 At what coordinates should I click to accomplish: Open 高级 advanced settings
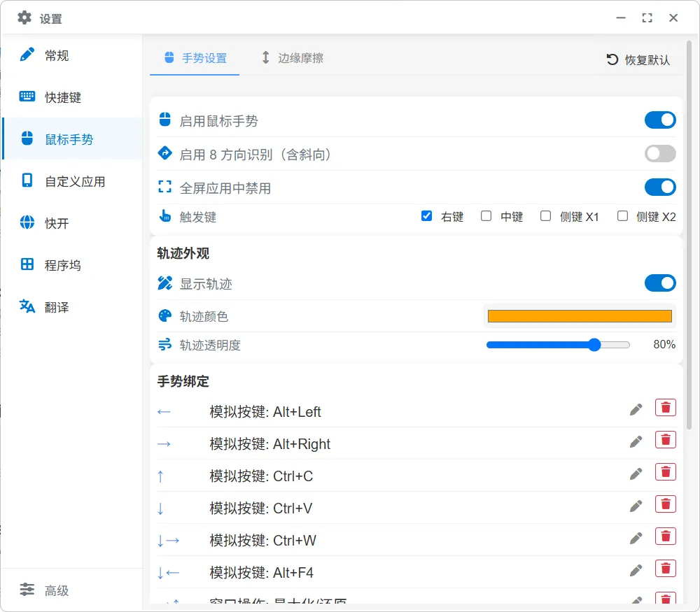point(72,590)
